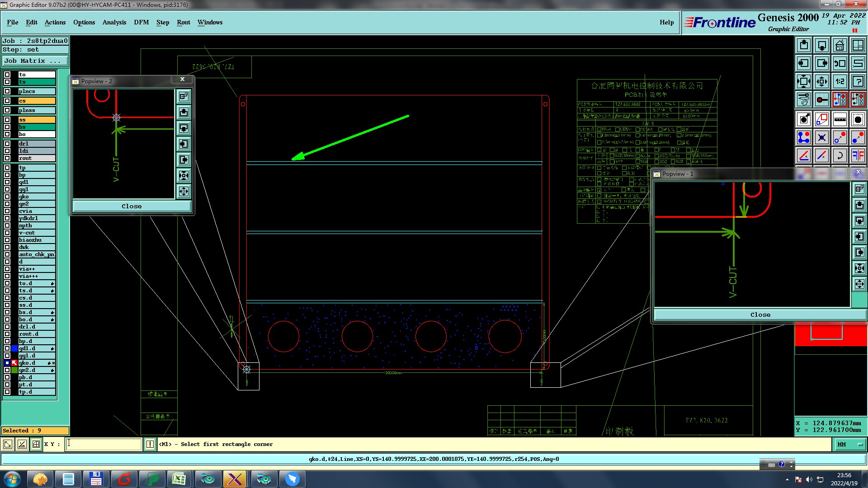The width and height of the screenshot is (868, 488).
Task: Click Close button in Popview - 2
Action: click(132, 206)
